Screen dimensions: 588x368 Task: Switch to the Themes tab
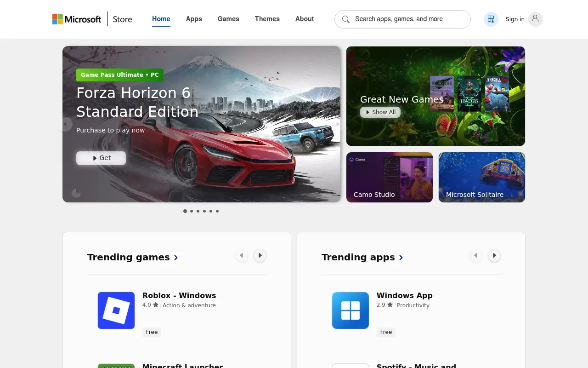267,19
